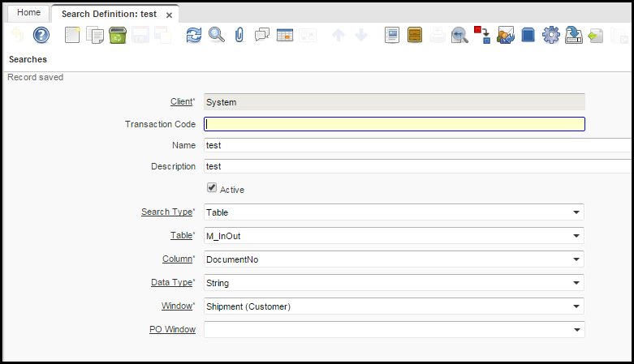The image size is (634, 364).
Task: Click the Zoom Across icon
Action: [x=459, y=35]
